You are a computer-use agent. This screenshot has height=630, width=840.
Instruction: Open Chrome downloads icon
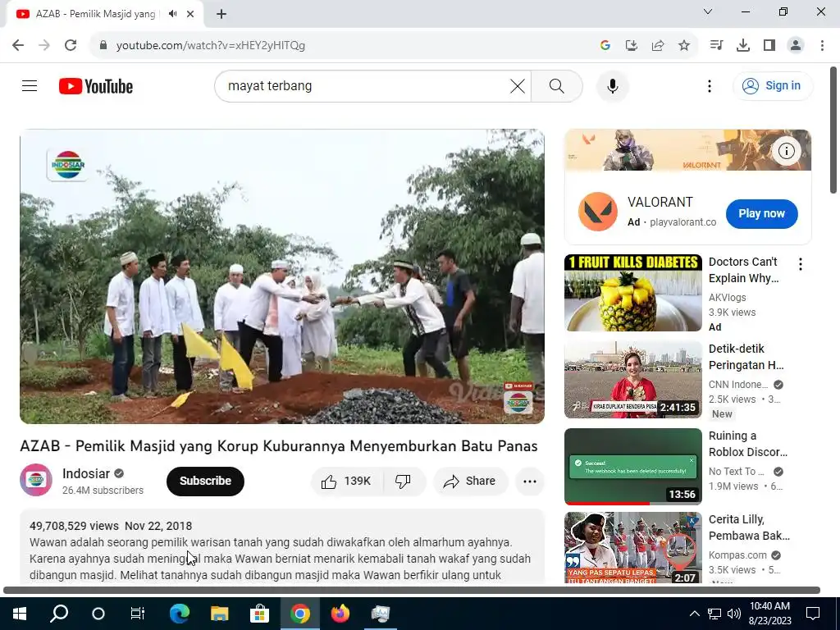(x=743, y=46)
